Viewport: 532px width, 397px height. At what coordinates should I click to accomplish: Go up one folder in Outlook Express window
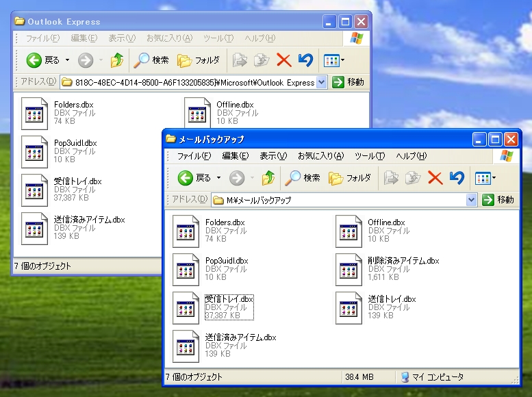tap(117, 60)
